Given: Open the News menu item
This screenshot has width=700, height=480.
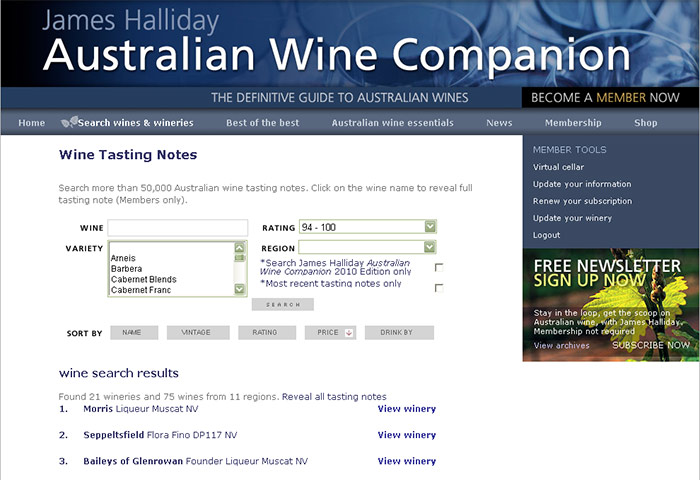Looking at the screenshot, I should (499, 123).
